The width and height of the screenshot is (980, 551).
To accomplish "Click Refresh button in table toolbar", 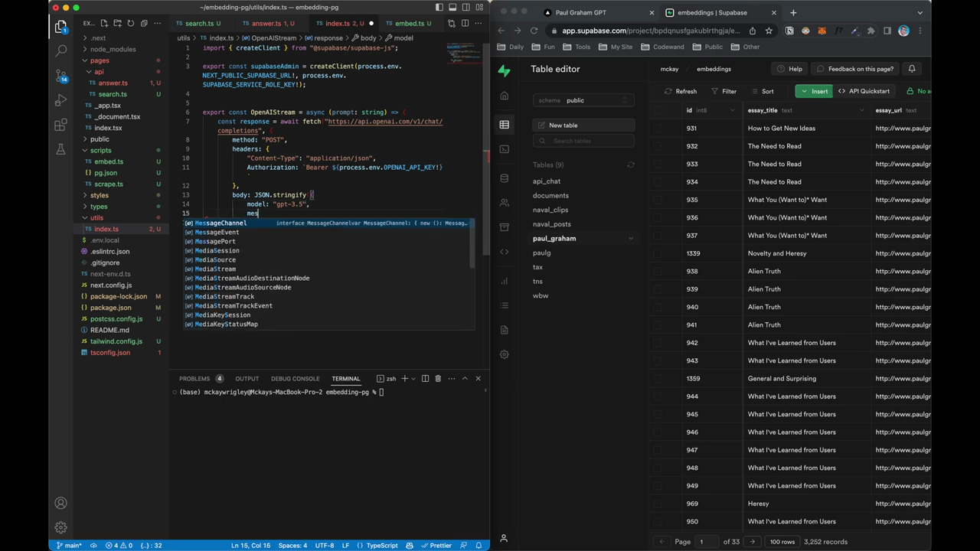I will click(x=681, y=91).
